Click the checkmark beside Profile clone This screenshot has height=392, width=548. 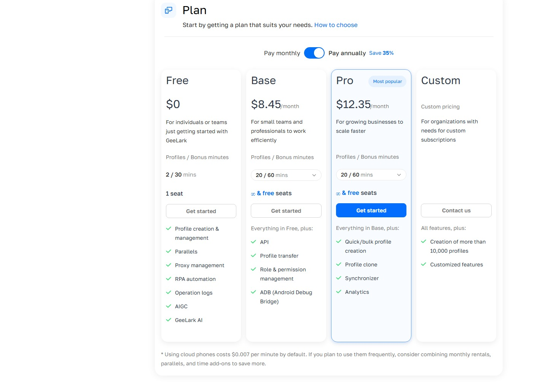coord(339,264)
